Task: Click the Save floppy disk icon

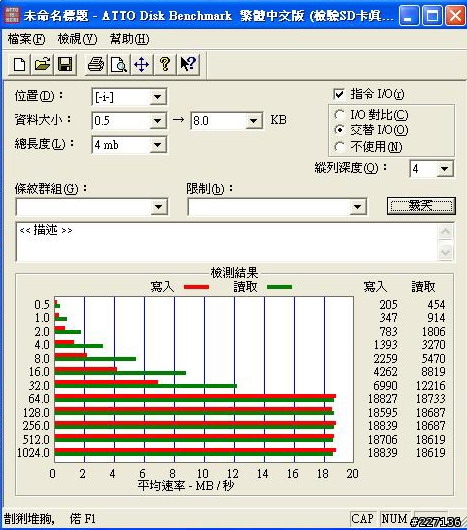Action: coord(65,64)
